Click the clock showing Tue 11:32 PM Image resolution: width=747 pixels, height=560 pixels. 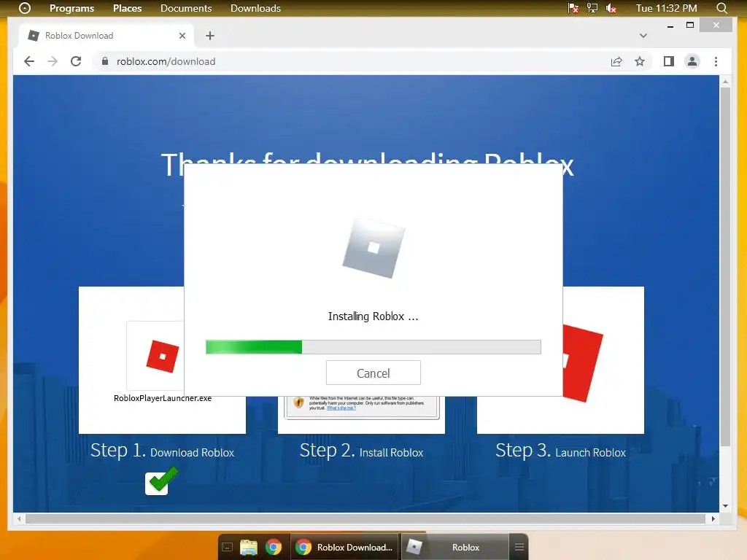666,8
